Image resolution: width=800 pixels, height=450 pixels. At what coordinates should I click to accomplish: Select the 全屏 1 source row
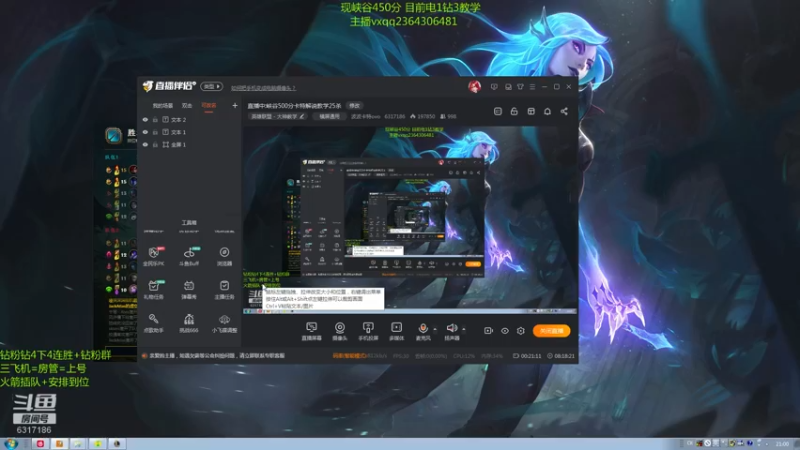point(190,145)
